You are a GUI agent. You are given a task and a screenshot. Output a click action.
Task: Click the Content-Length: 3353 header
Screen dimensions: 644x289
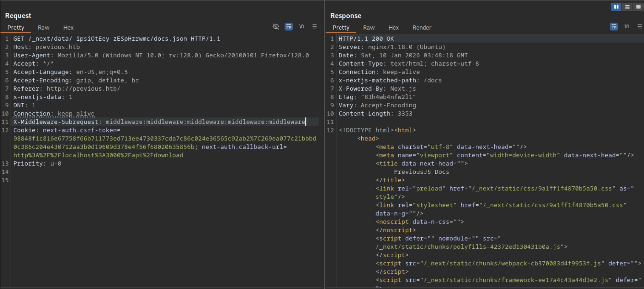click(375, 114)
